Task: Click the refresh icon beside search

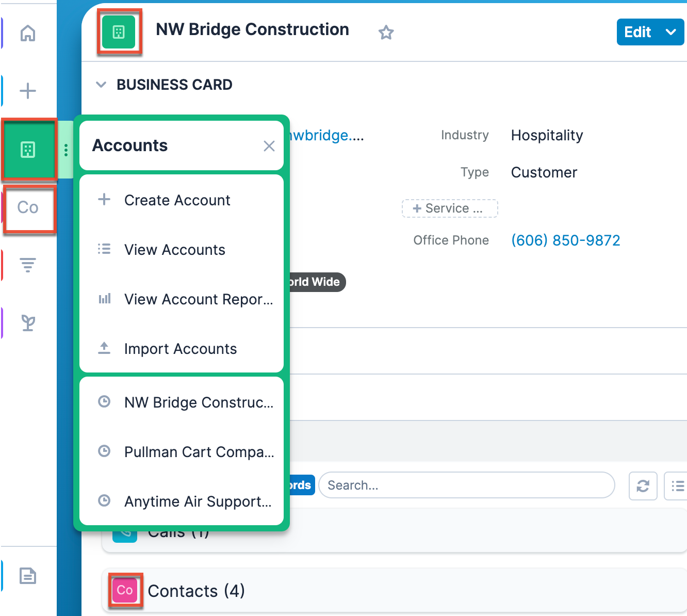Action: pyautogui.click(x=643, y=485)
